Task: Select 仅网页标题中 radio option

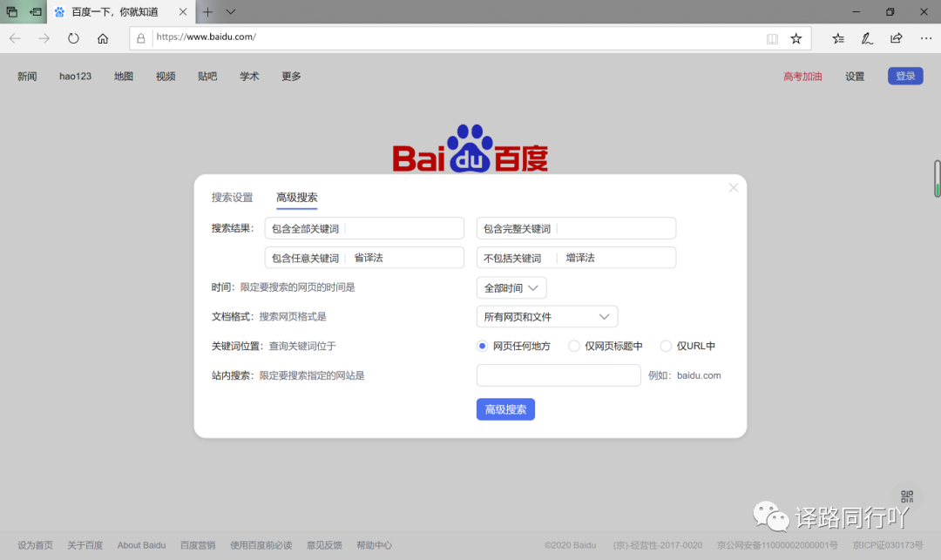Action: pos(573,346)
